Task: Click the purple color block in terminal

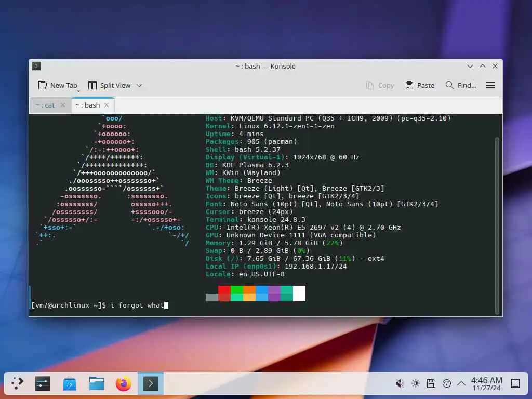Action: [274, 294]
